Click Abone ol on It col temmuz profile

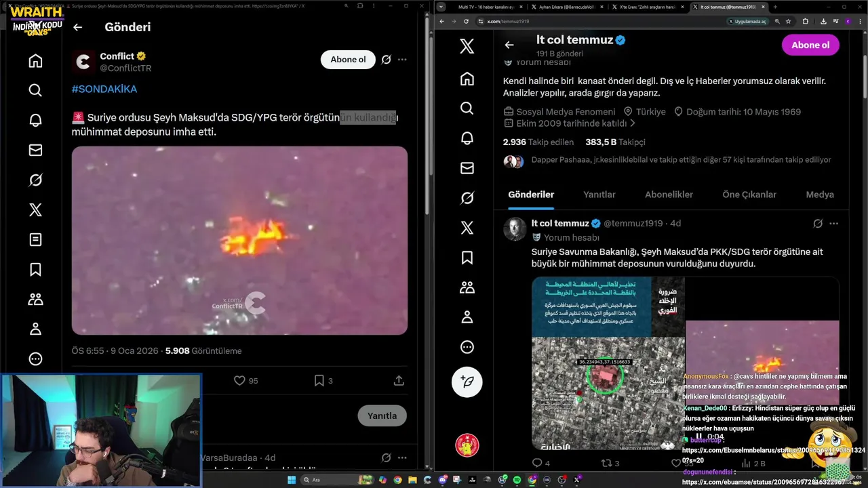(x=810, y=45)
